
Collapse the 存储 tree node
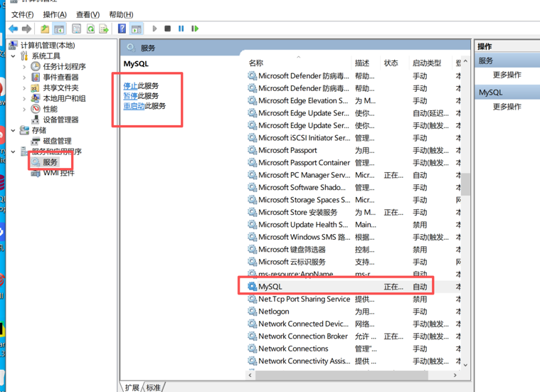click(13, 130)
